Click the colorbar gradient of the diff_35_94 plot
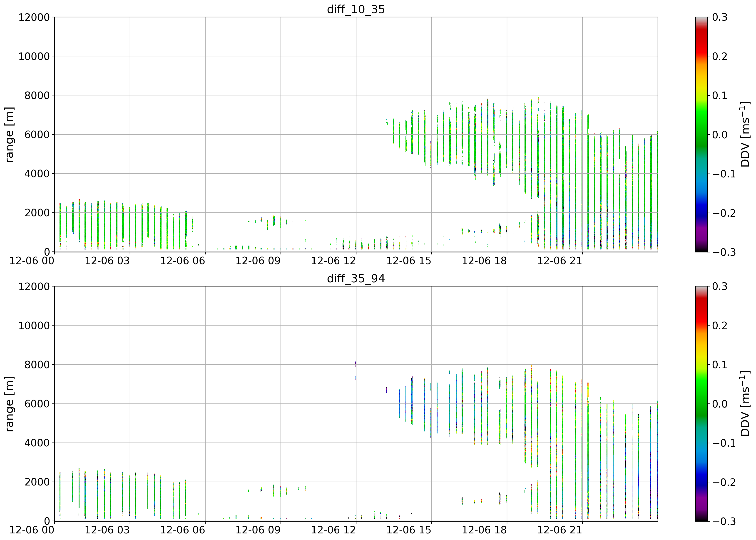The image size is (756, 540). click(x=701, y=404)
